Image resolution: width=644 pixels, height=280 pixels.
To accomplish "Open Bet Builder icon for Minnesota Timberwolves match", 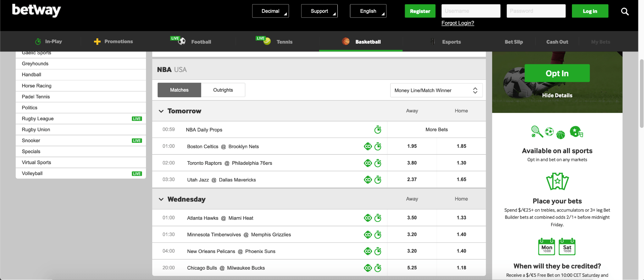I will (x=368, y=234).
